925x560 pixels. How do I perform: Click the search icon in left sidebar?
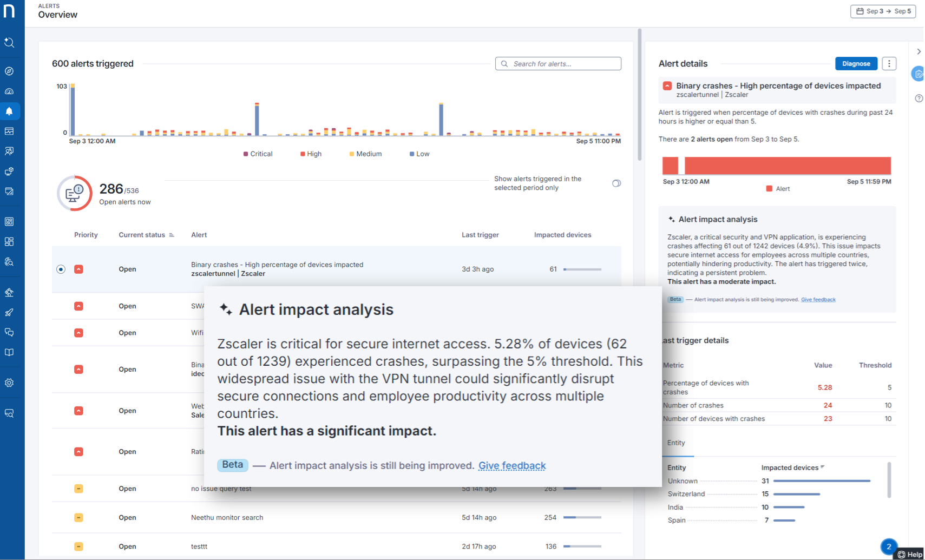pyautogui.click(x=10, y=43)
